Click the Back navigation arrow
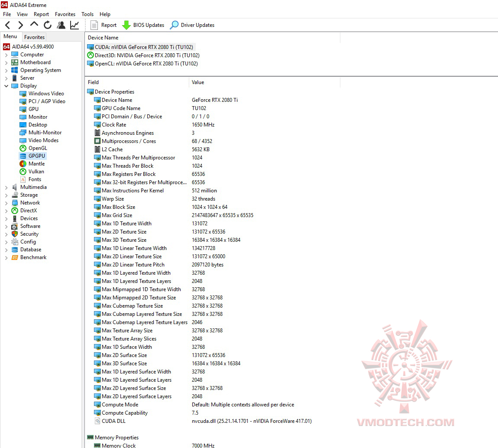Viewport: 498px width, 448px height. [8, 25]
